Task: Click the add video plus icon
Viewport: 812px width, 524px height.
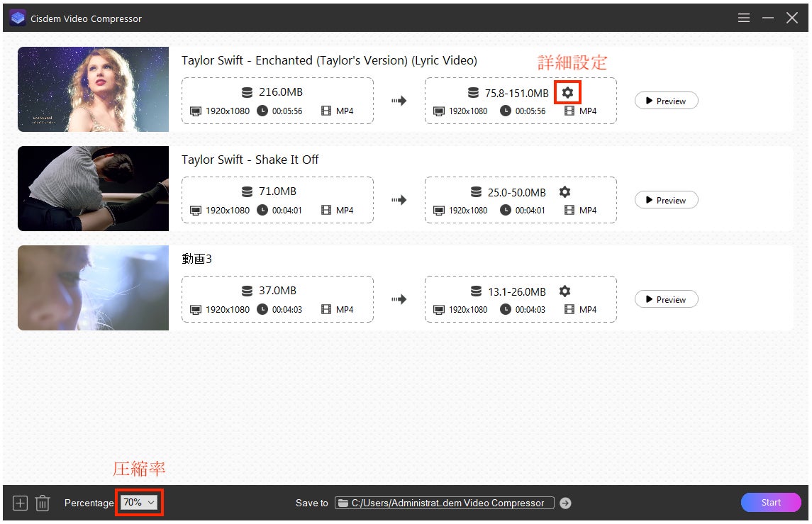Action: pyautogui.click(x=20, y=503)
